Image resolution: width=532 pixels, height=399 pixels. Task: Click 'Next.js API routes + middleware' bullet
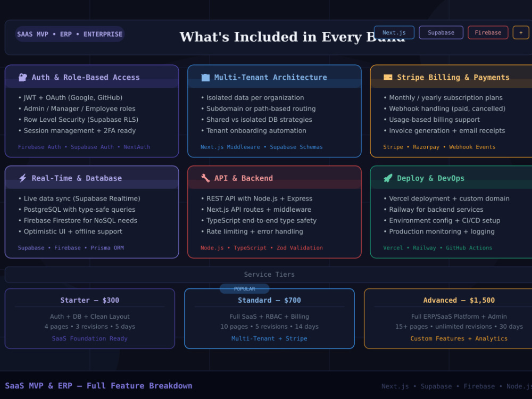click(x=256, y=209)
